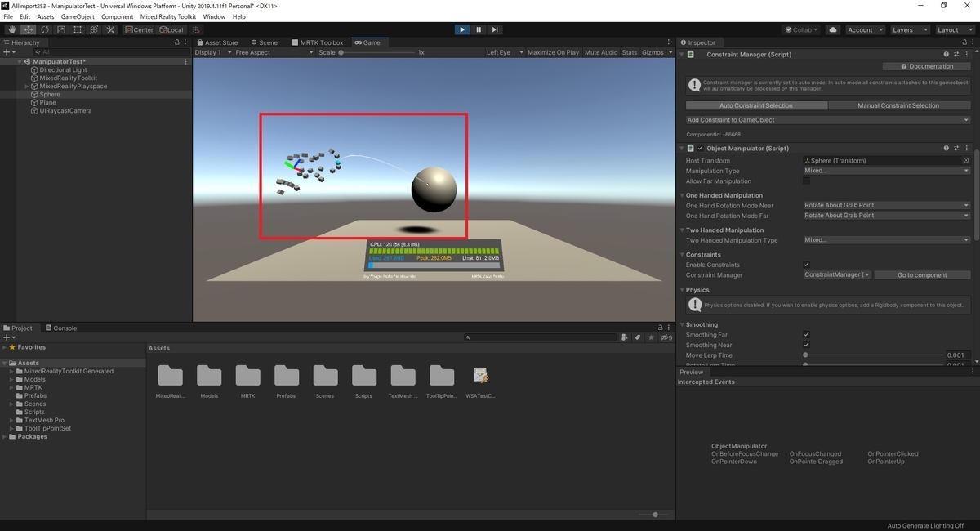Select the Rotate tool
The height and width of the screenshot is (531, 980).
point(44,29)
